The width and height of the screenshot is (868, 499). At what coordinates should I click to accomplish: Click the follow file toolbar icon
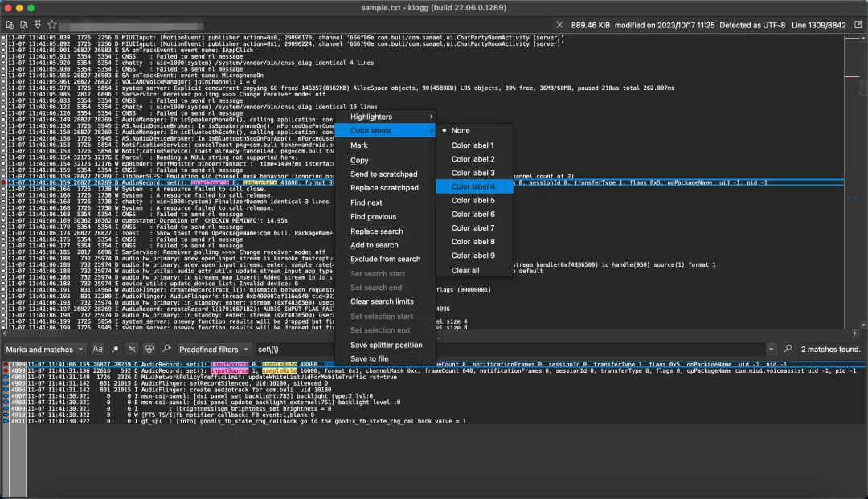pyautogui.click(x=37, y=25)
